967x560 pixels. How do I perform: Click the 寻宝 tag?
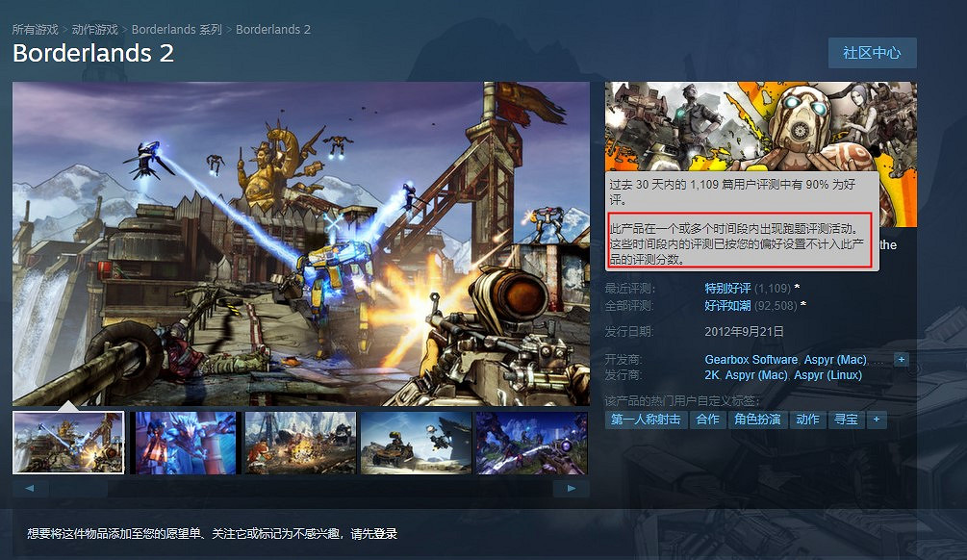pyautogui.click(x=847, y=419)
